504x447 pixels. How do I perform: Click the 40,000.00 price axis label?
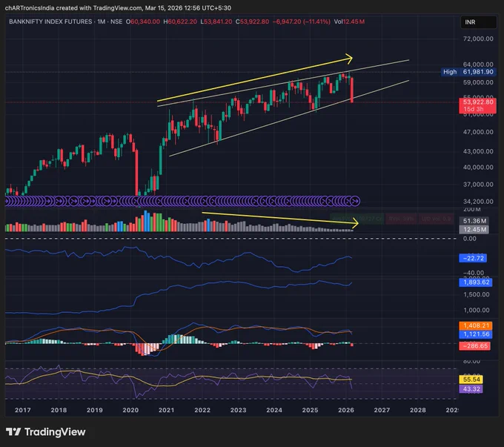(x=478, y=168)
